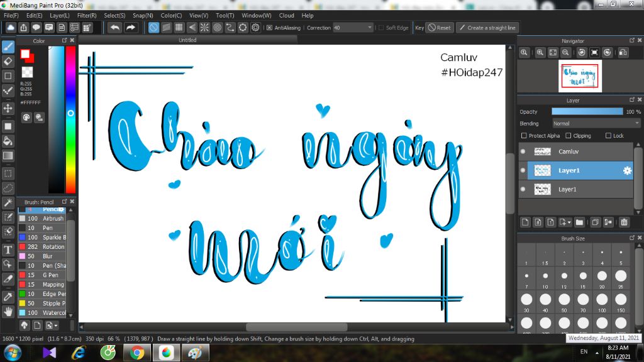The width and height of the screenshot is (644, 362).
Task: Select the Eraser tool
Action: pyautogui.click(x=8, y=62)
